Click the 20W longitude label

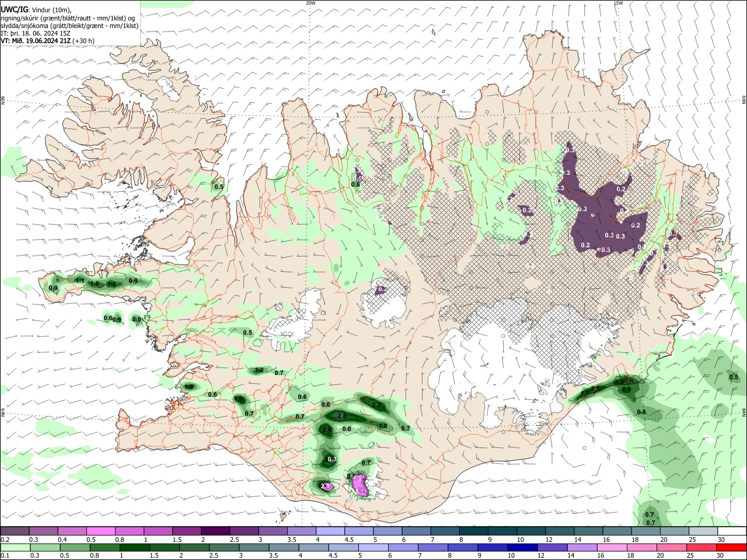310,3
